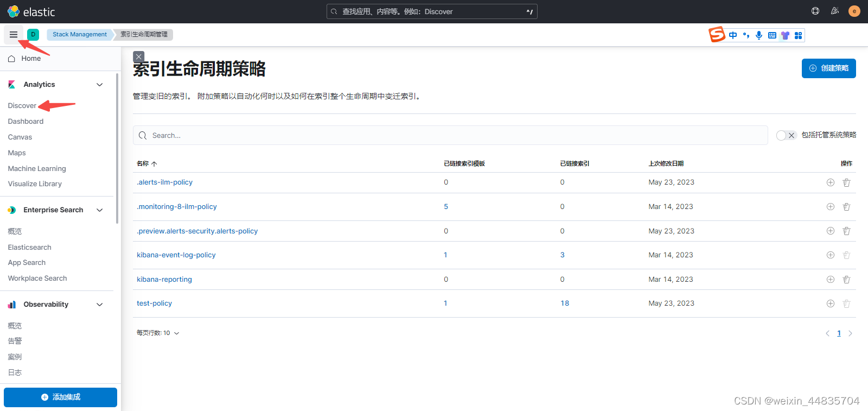The height and width of the screenshot is (411, 868).
Task: Click the next page arrow
Action: [850, 333]
